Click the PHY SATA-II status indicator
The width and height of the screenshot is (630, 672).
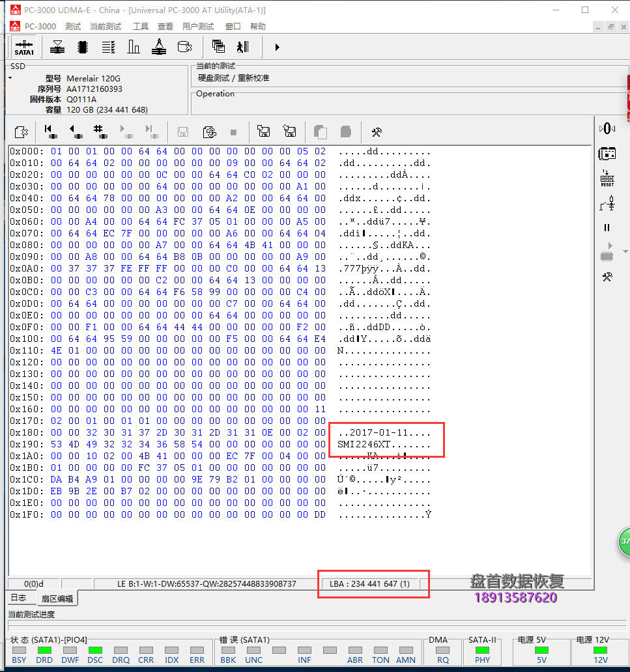tap(482, 651)
